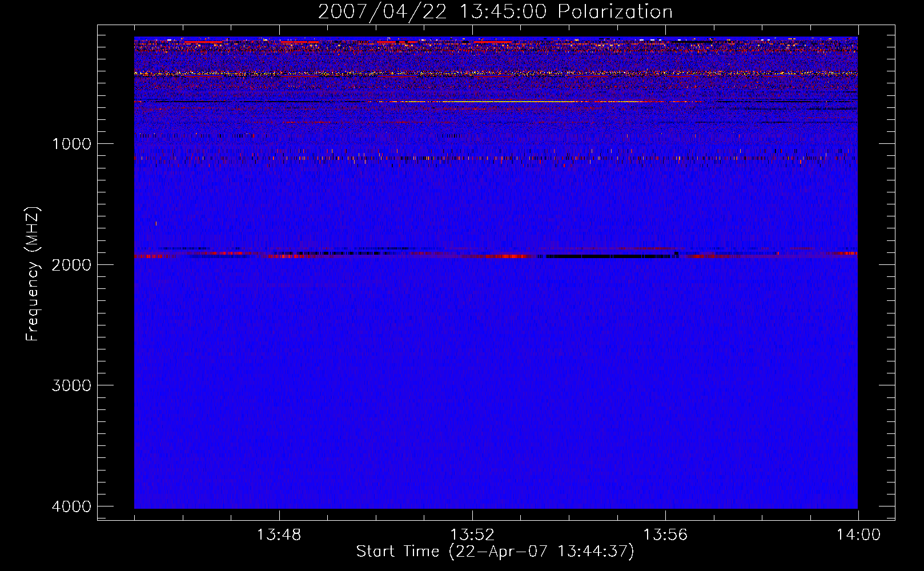Click the '2000' frequency tick label
924x571 pixels.
pos(71,264)
